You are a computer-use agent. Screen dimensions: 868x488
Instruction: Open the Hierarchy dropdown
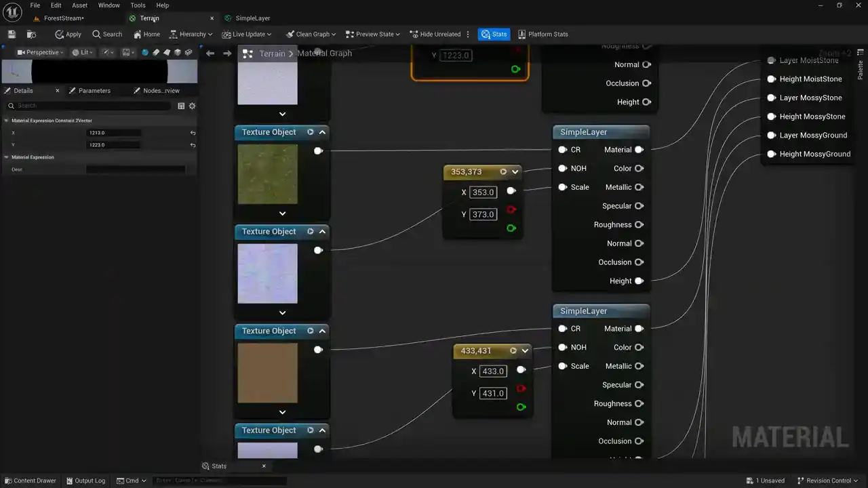click(x=191, y=34)
